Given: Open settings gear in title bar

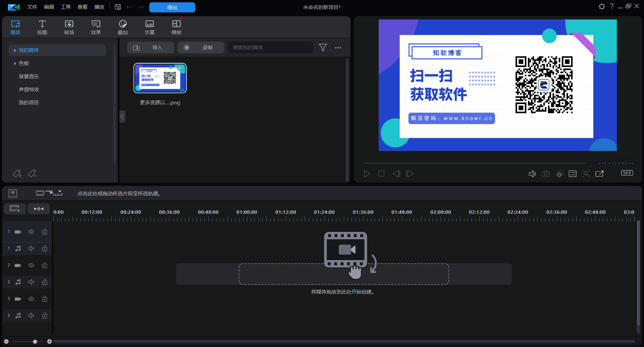Looking at the screenshot, I should pos(602,6).
